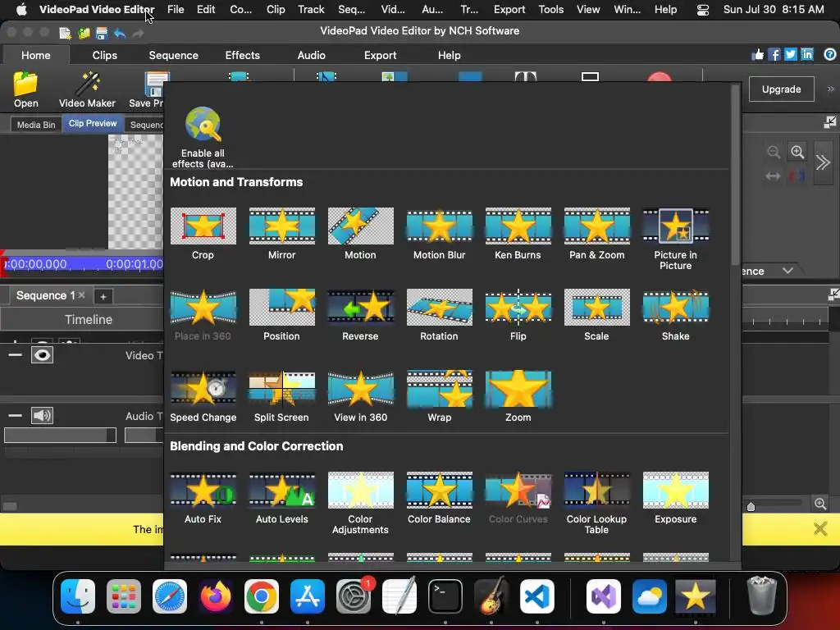Select the Scale effect
Viewport: 840px width, 630px height.
(597, 315)
